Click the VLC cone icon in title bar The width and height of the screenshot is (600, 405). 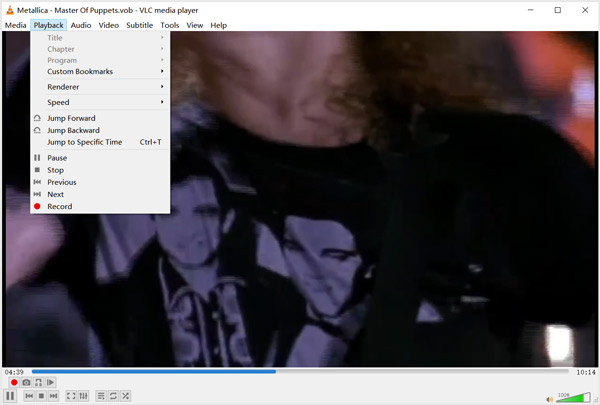[x=10, y=10]
